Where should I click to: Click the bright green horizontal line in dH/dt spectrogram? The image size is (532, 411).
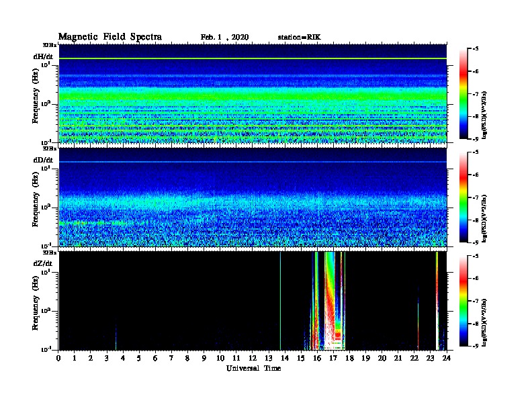tap(253, 58)
